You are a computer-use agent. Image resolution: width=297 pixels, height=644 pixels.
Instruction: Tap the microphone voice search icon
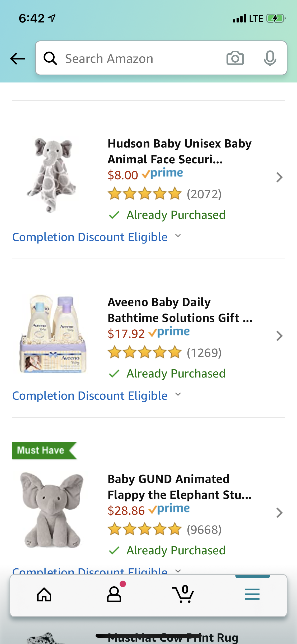(x=270, y=58)
